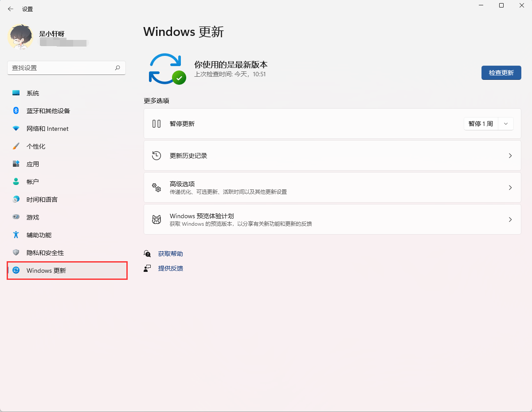Click the 检查更新 button
Viewport: 532px width, 412px height.
point(501,72)
